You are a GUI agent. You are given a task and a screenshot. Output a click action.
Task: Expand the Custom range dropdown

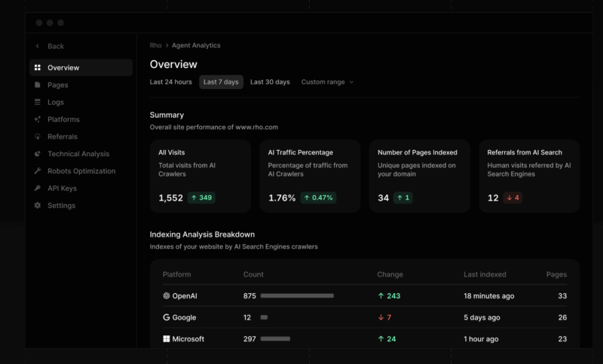327,82
